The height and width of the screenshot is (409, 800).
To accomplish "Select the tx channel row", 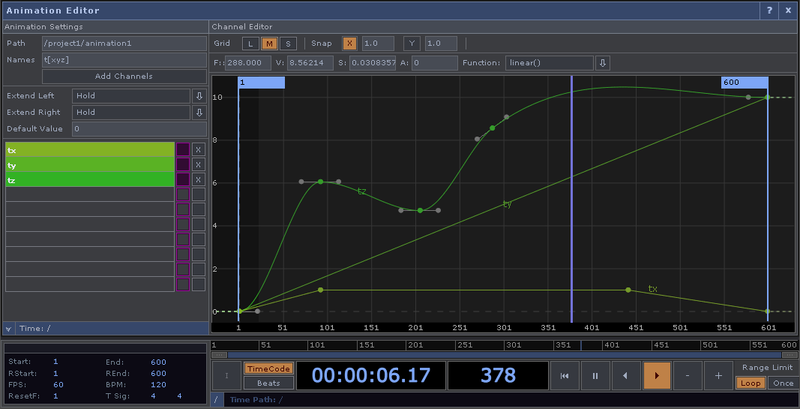I will (90, 150).
